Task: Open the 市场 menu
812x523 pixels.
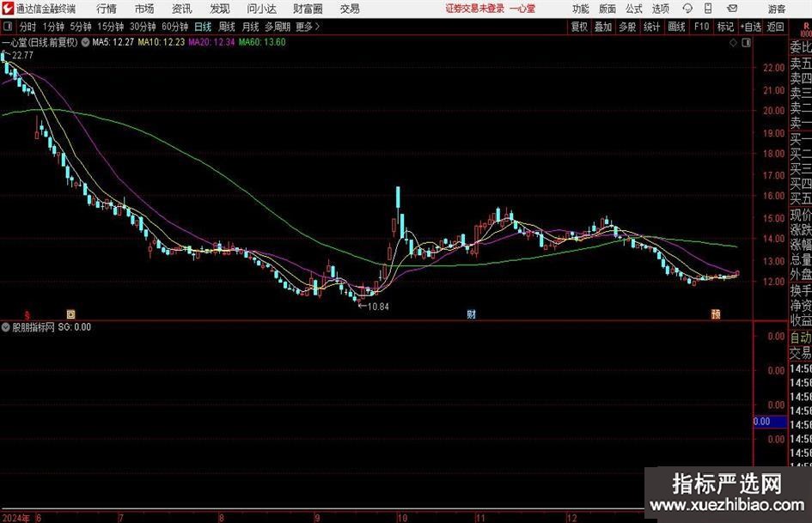Action: tap(144, 9)
